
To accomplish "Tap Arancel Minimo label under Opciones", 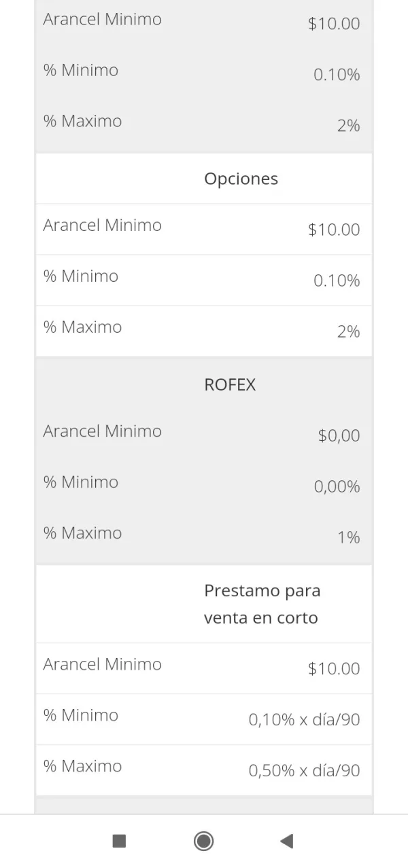I will click(103, 225).
